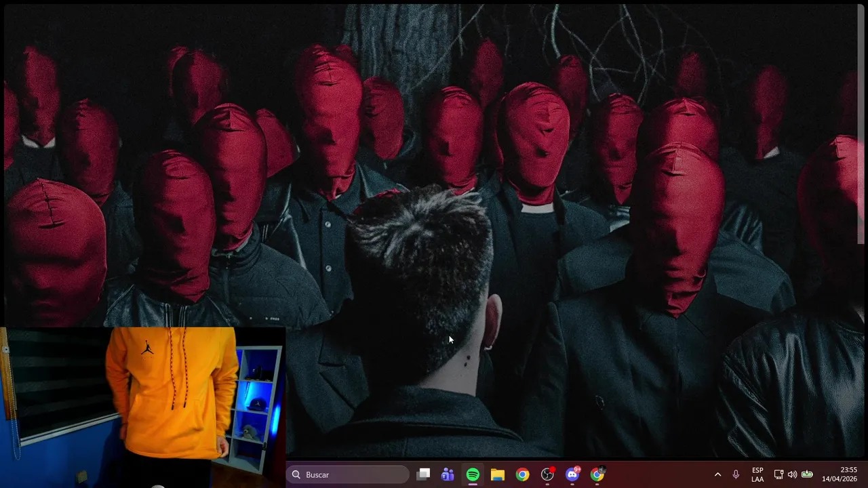Open the Chrome icon with profile picture
The height and width of the screenshot is (488, 868).
click(597, 474)
